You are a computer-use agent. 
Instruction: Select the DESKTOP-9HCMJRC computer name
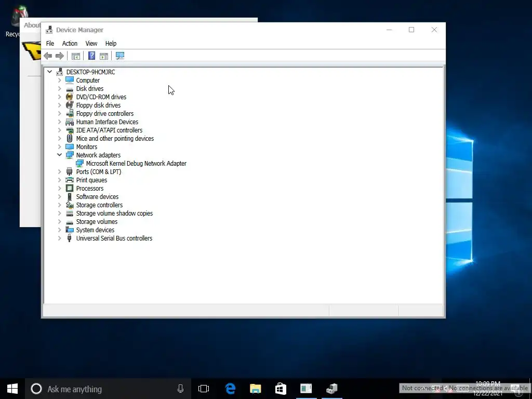click(x=90, y=72)
